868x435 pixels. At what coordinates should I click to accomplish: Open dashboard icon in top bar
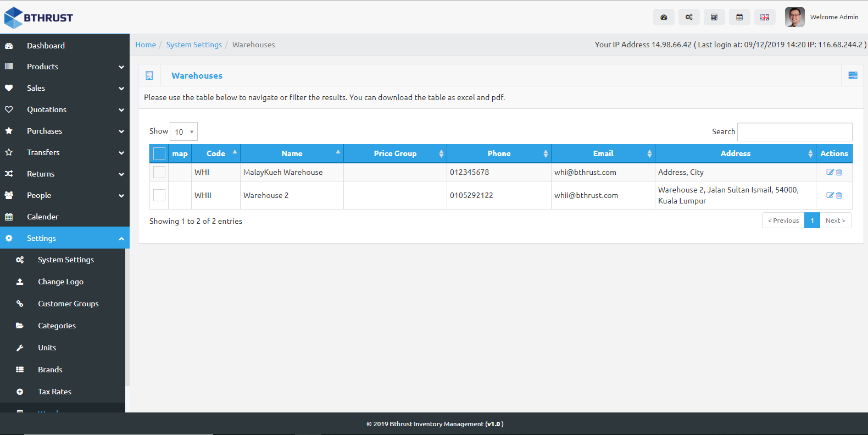(x=664, y=17)
